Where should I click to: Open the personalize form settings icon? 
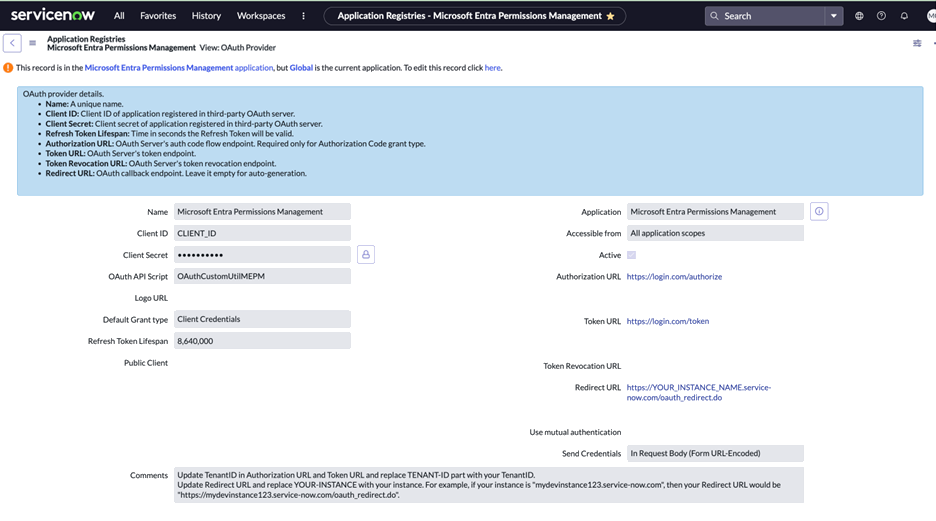917,43
